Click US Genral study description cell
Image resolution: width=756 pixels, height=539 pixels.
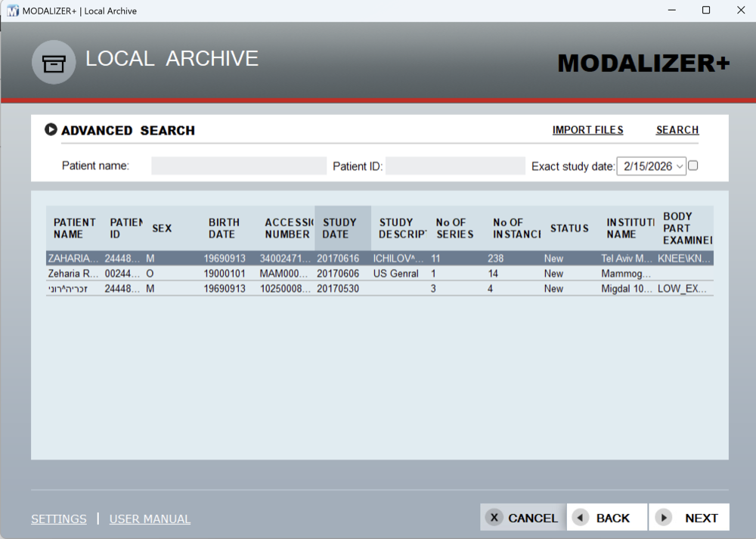tap(396, 274)
